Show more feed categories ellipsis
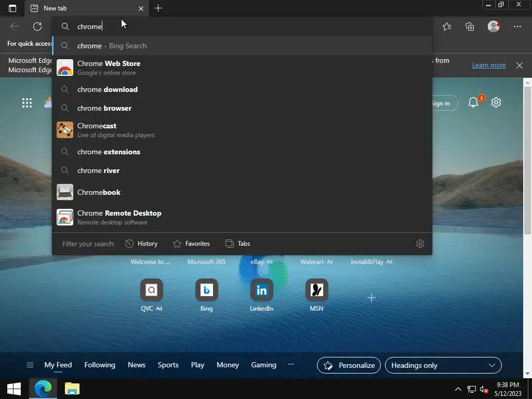 pos(291,364)
